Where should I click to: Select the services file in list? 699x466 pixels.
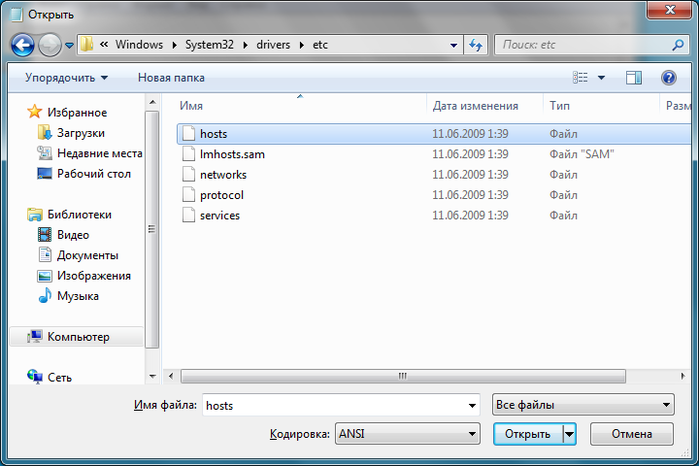tap(220, 215)
